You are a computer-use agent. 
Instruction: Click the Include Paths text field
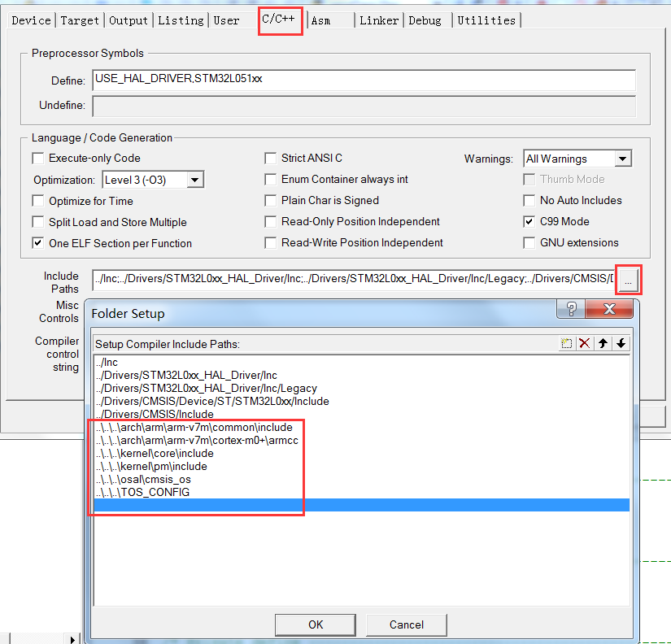tap(354, 279)
